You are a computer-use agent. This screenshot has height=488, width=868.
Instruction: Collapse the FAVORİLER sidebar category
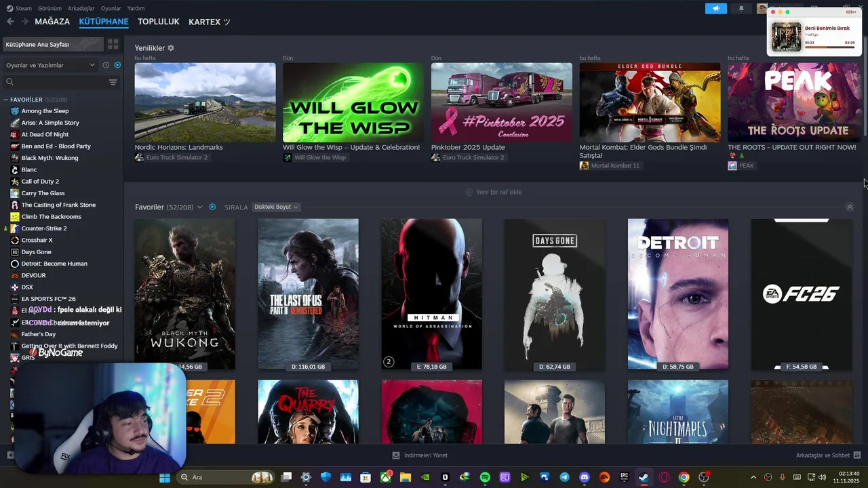(x=6, y=100)
